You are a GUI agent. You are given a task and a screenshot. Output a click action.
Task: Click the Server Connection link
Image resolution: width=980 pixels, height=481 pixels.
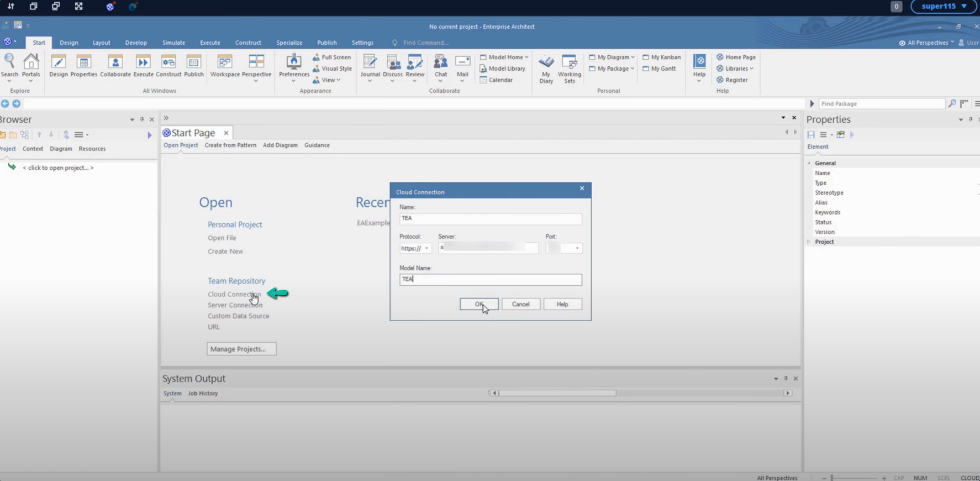tap(235, 305)
